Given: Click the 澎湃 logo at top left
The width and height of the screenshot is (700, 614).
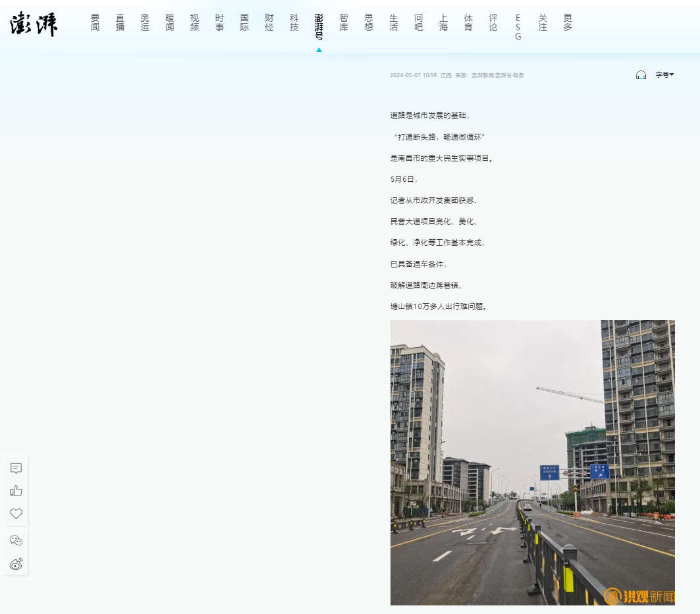Looking at the screenshot, I should pyautogui.click(x=34, y=24).
